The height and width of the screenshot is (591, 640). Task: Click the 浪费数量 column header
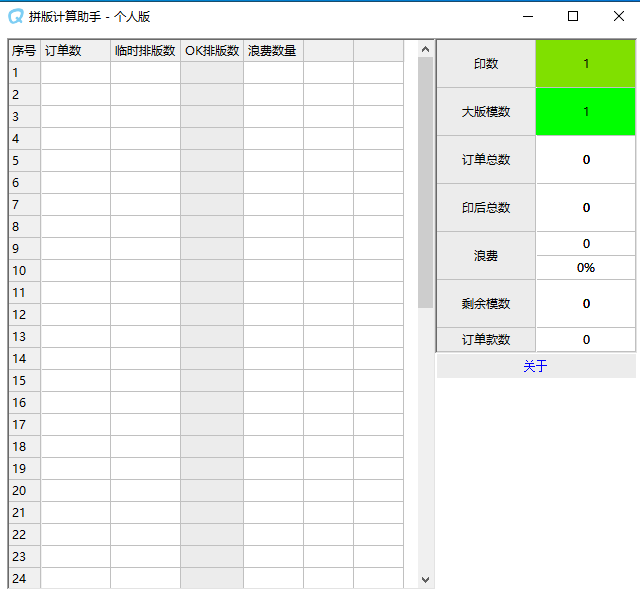click(x=273, y=51)
